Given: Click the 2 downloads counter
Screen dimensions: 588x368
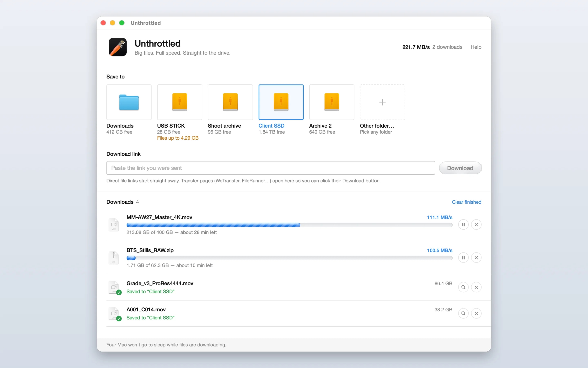Looking at the screenshot, I should coord(447,47).
